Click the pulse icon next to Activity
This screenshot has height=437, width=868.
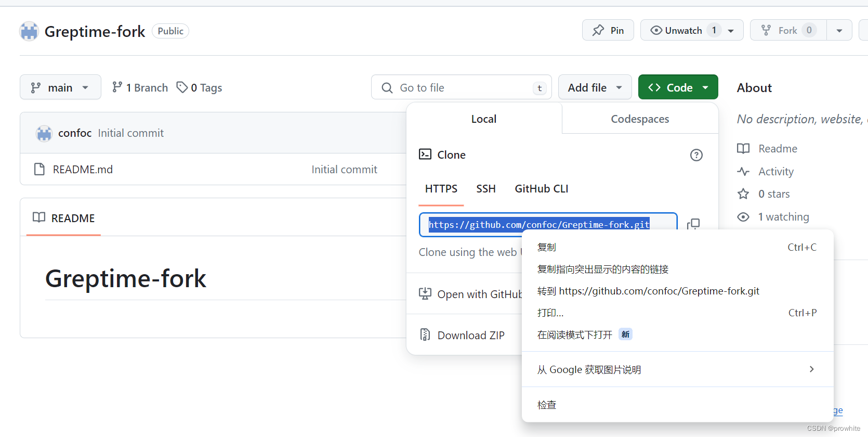pos(743,171)
